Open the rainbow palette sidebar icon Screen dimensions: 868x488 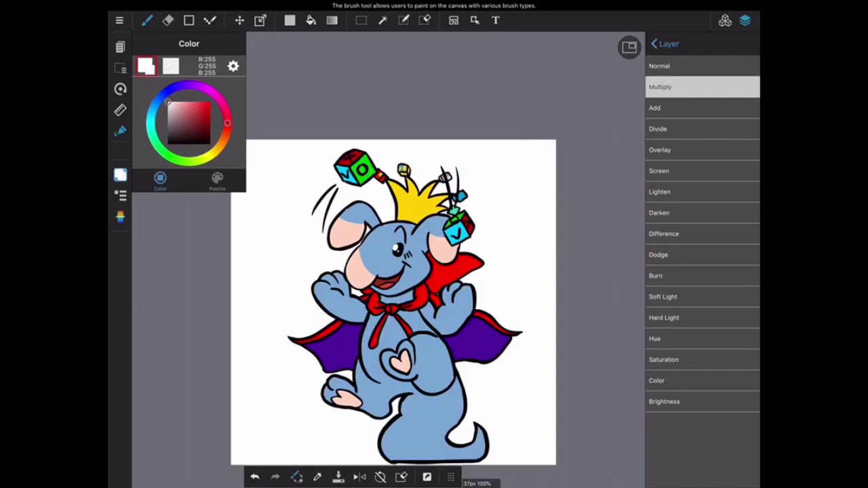pos(120,216)
